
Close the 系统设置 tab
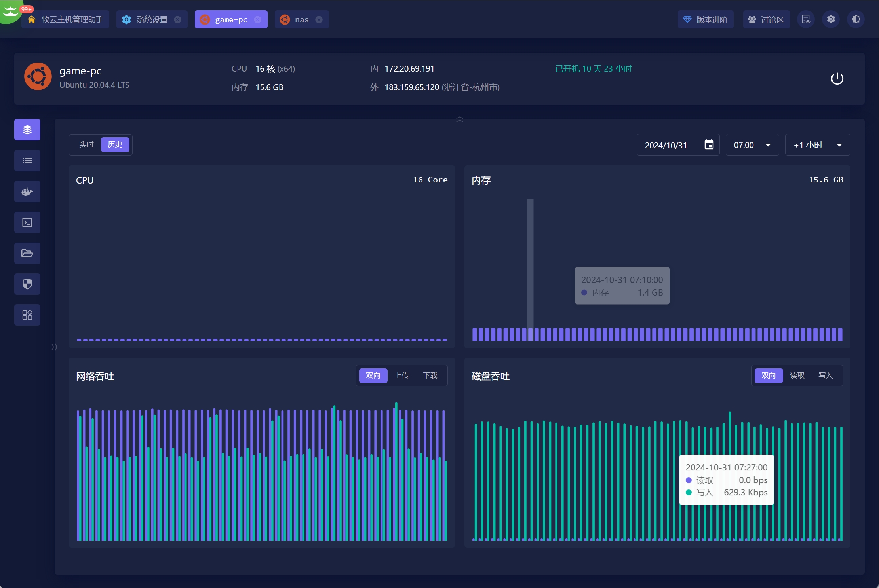(178, 19)
